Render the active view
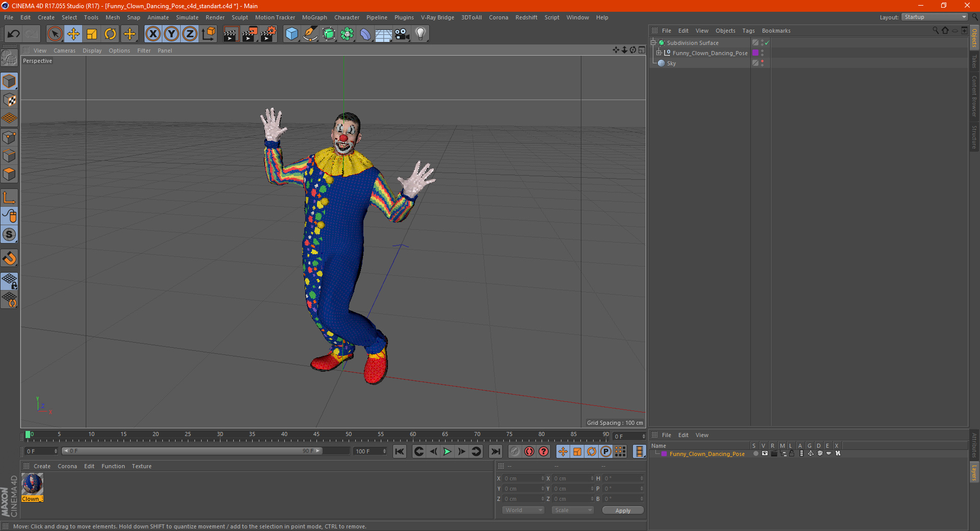This screenshot has width=980, height=531. point(231,34)
